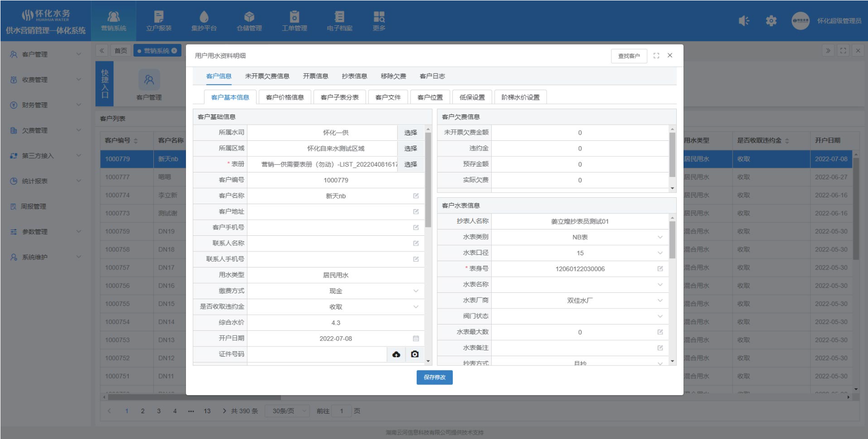Image resolution: width=868 pixels, height=439 pixels.
Task: Click the 前往 page number input
Action: (x=342, y=411)
